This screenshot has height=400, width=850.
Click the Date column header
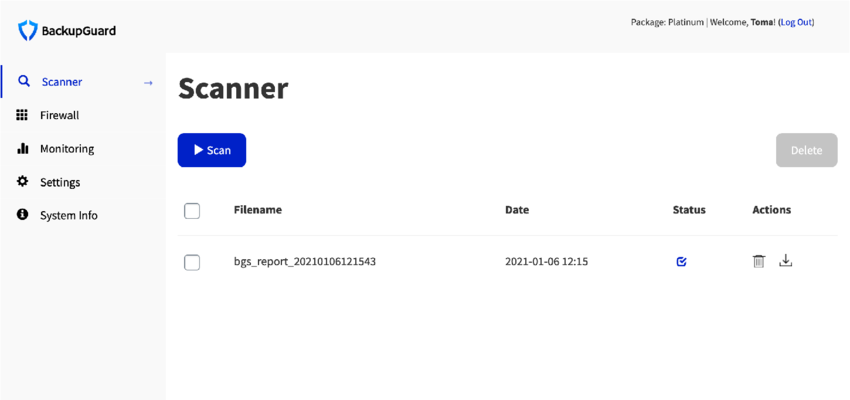[x=517, y=210]
